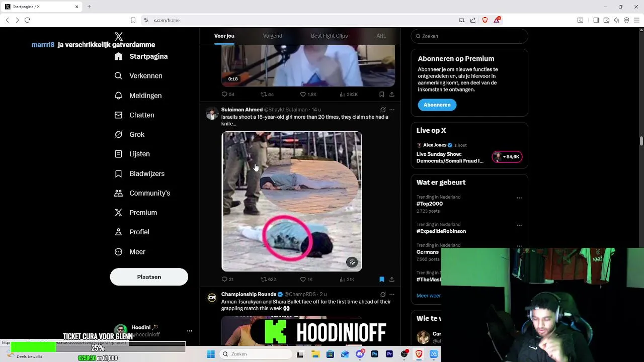The width and height of the screenshot is (644, 362).
Task: Reply to the video post with 54 comments
Action: coord(228,94)
